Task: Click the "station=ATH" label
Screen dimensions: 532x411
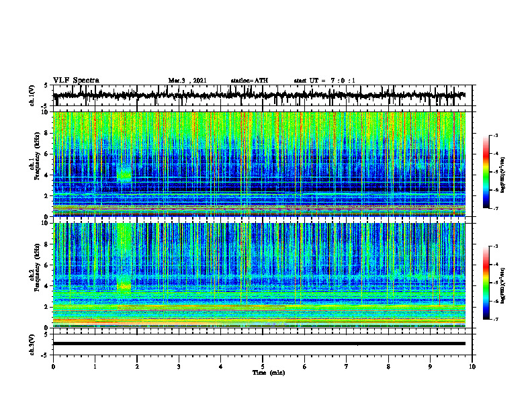Action: [249, 81]
